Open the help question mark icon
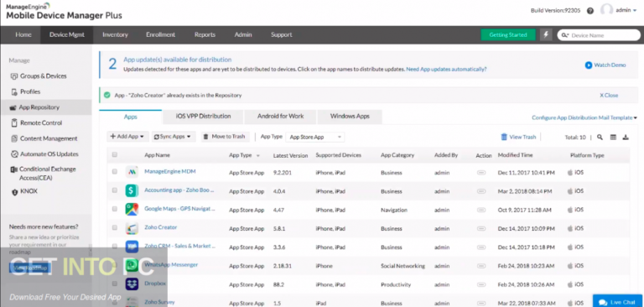Image resolution: width=644 pixels, height=307 pixels. [590, 11]
